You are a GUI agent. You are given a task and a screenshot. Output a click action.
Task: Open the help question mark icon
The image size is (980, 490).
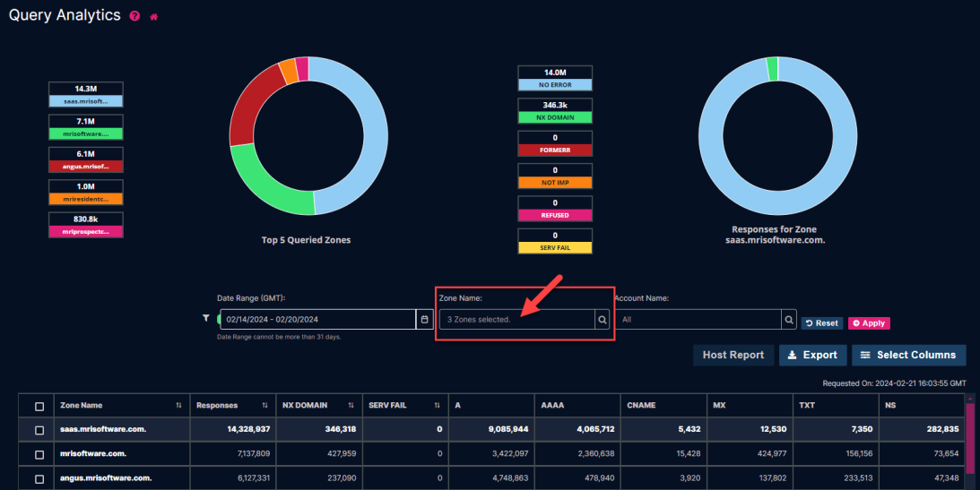[134, 16]
